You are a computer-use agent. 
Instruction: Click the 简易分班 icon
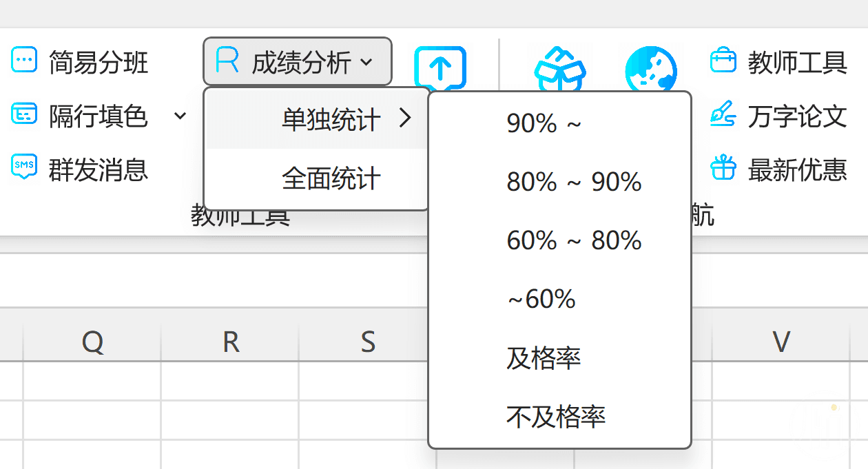(x=24, y=61)
